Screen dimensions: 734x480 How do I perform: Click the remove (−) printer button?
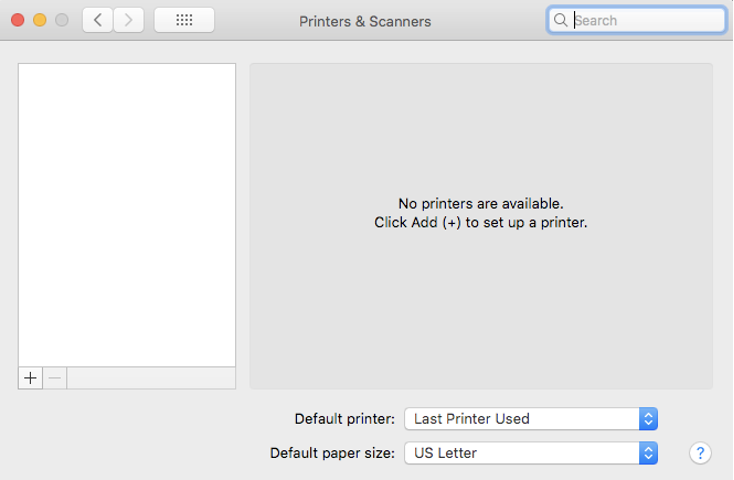click(x=55, y=378)
